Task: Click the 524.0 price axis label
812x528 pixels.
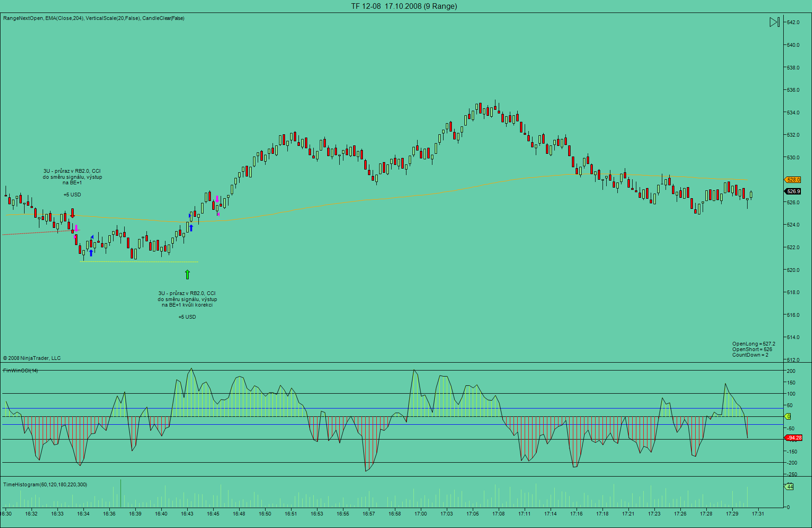Action: [793, 225]
